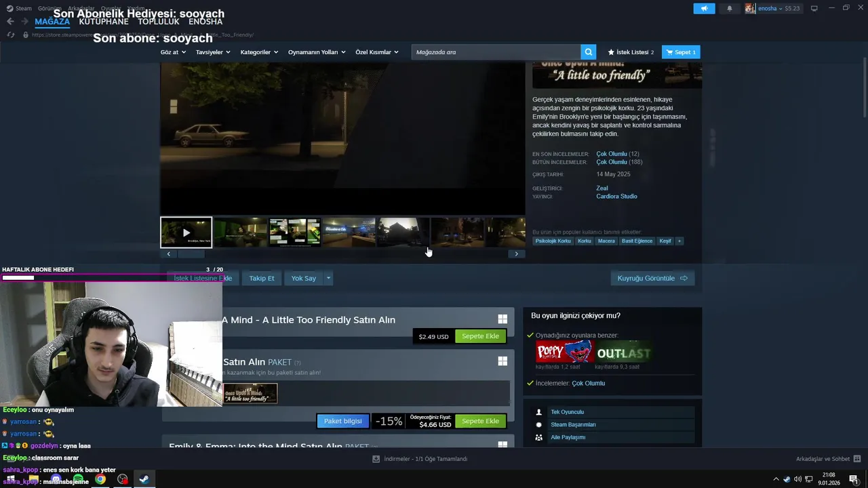Image resolution: width=868 pixels, height=488 pixels.
Task: Open the Steam Başarımları feature link
Action: pyautogui.click(x=573, y=424)
